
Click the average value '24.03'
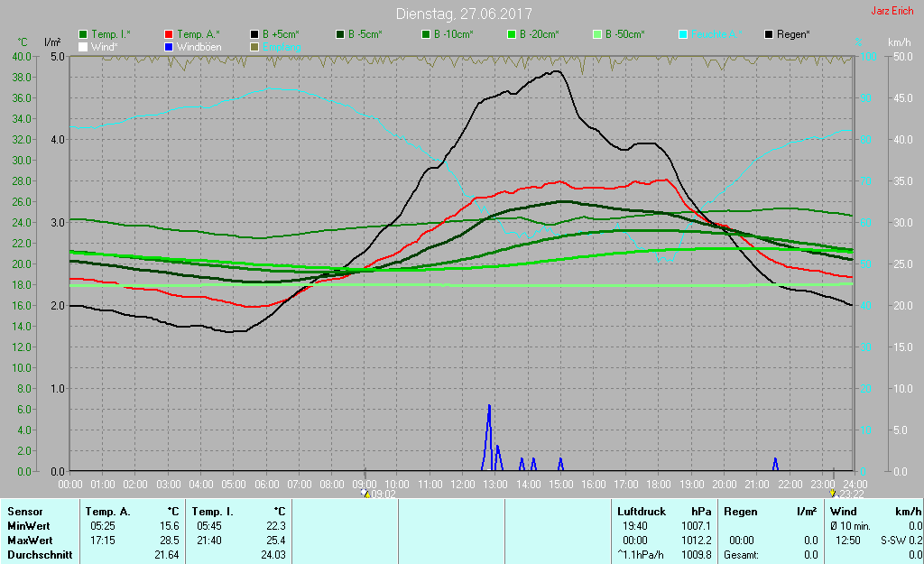pos(273,555)
